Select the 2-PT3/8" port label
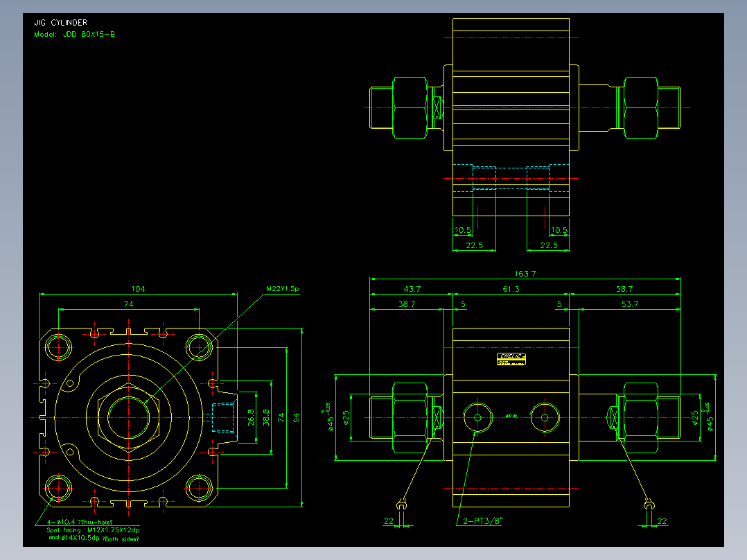The image size is (747, 560). click(x=482, y=521)
